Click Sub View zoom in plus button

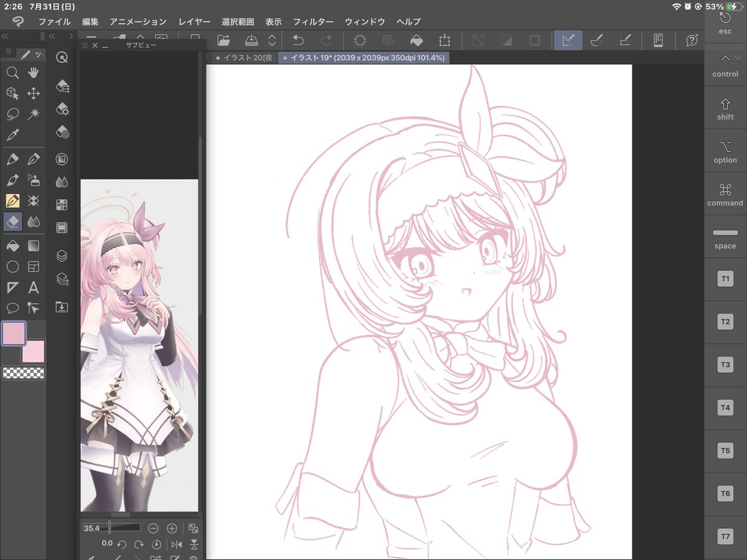172,528
